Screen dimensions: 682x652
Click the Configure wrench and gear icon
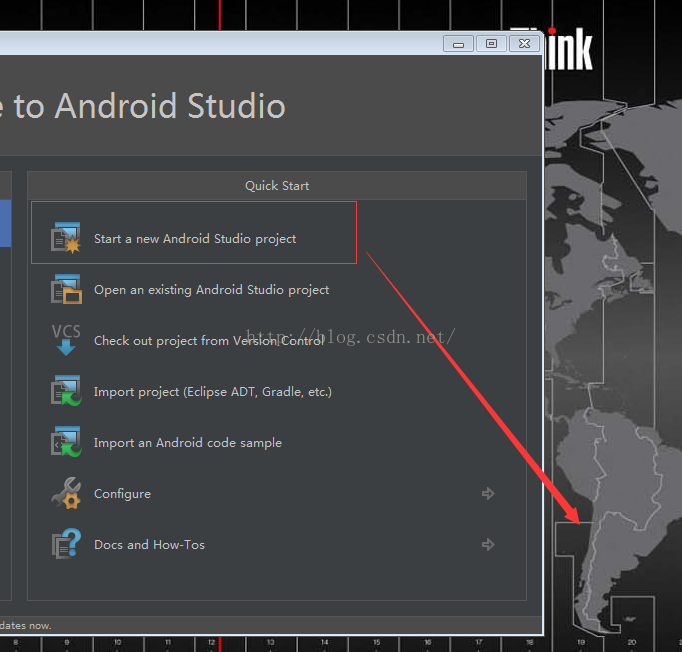point(66,493)
